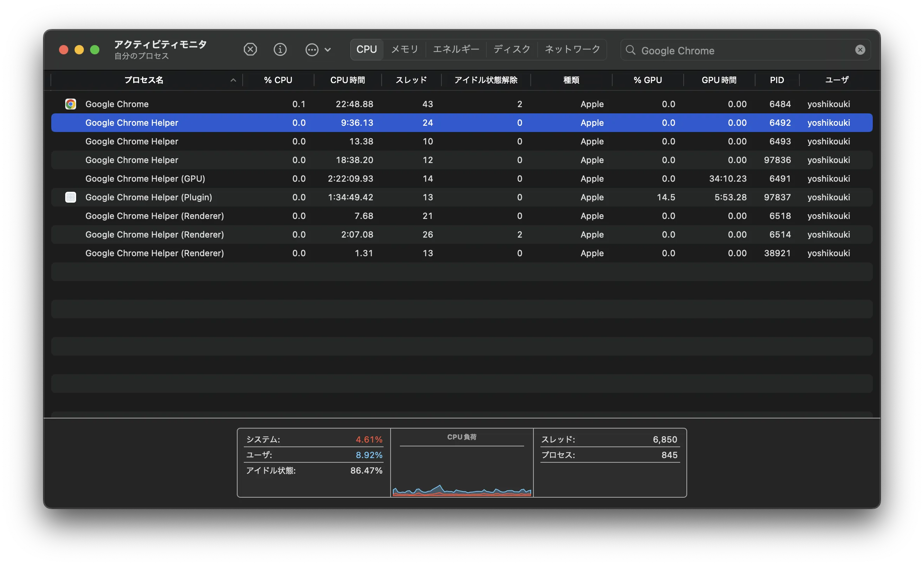The image size is (924, 566).
Task: Click the Chrome Helper (Plugin) row icon
Action: tap(70, 197)
